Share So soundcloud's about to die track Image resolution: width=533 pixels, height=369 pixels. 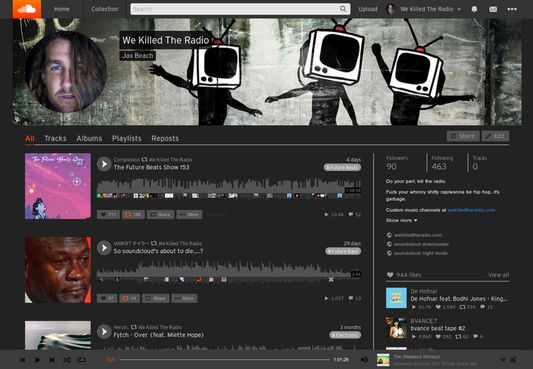[x=155, y=298]
